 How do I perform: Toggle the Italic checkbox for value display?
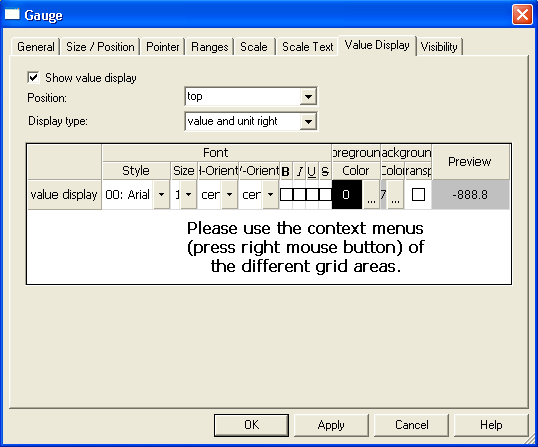[x=299, y=195]
